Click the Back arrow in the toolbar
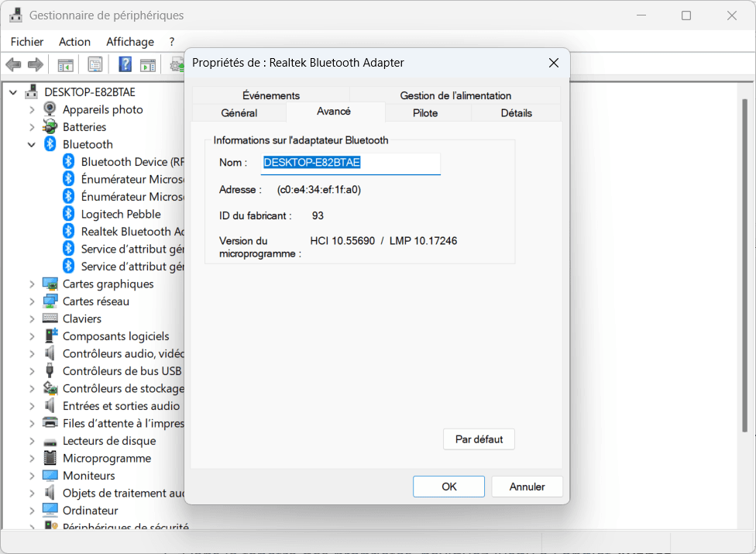Viewport: 756px width, 554px height. pyautogui.click(x=13, y=64)
